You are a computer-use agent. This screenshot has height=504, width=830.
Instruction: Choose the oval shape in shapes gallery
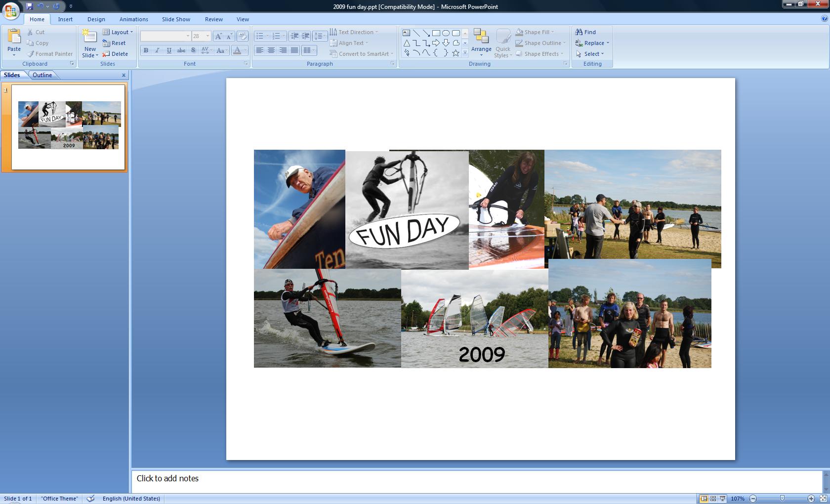tap(446, 33)
